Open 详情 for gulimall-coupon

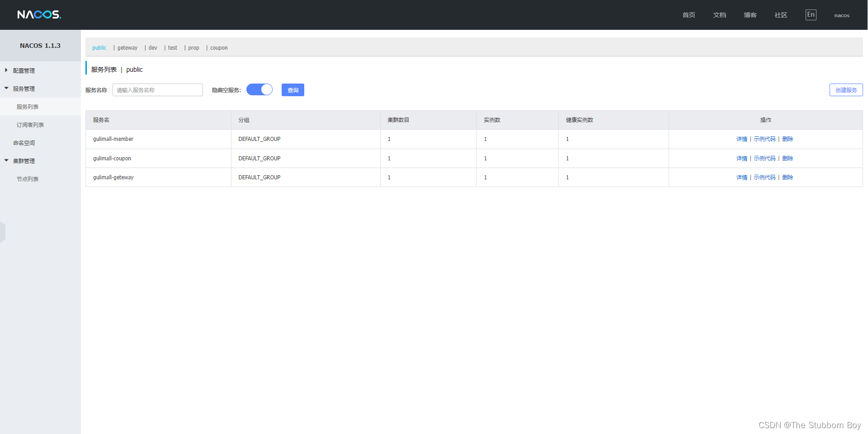click(x=741, y=159)
